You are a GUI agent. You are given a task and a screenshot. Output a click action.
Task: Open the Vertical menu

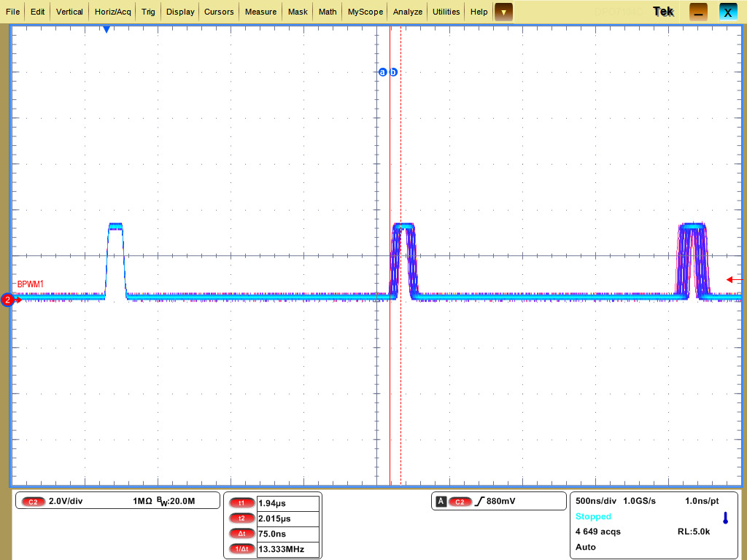(x=69, y=12)
